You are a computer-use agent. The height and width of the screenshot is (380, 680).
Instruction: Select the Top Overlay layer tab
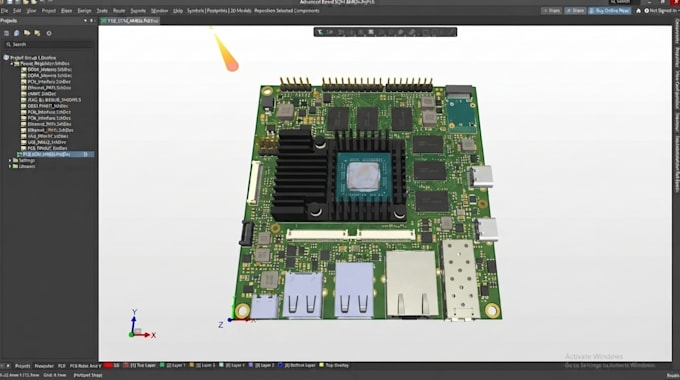(x=337, y=366)
